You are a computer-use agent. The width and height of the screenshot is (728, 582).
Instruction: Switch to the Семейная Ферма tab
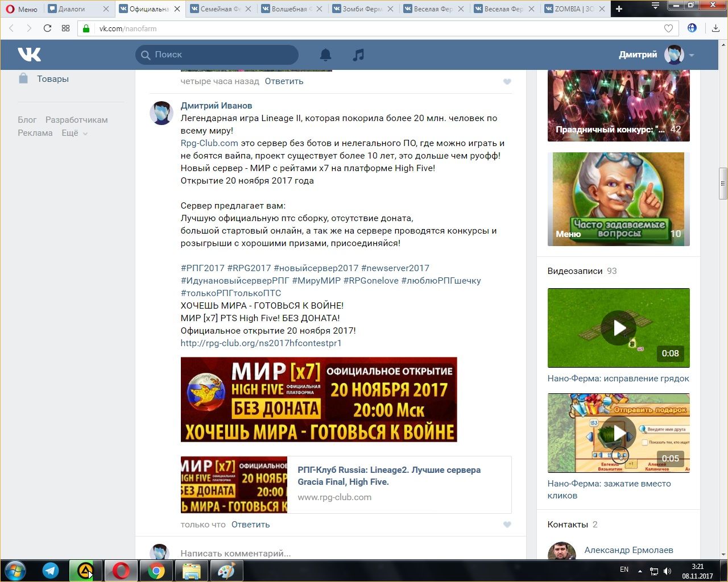220,9
